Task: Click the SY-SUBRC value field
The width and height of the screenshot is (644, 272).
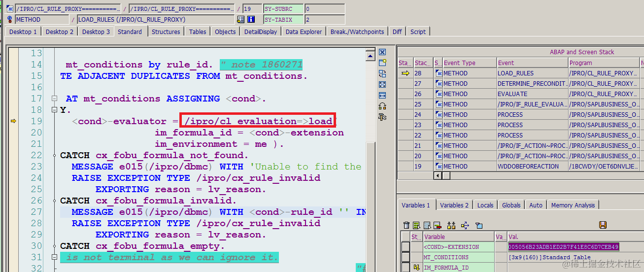Action: point(325,9)
